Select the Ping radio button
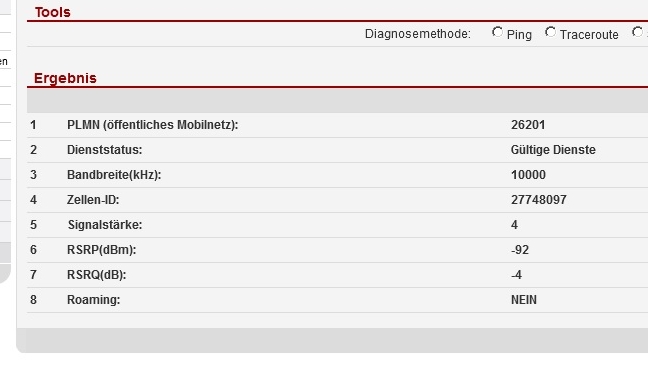This screenshot has width=648, height=370. [x=497, y=32]
